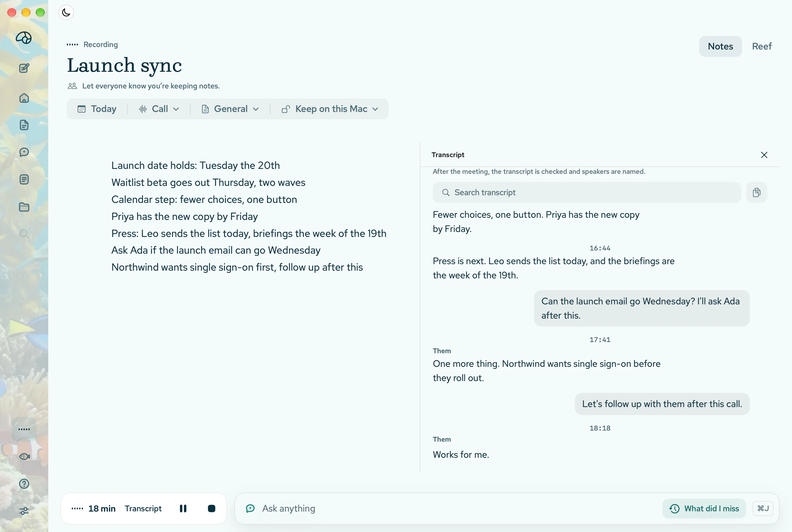Click the Recording status label above the title
The height and width of the screenshot is (532, 792).
click(101, 45)
